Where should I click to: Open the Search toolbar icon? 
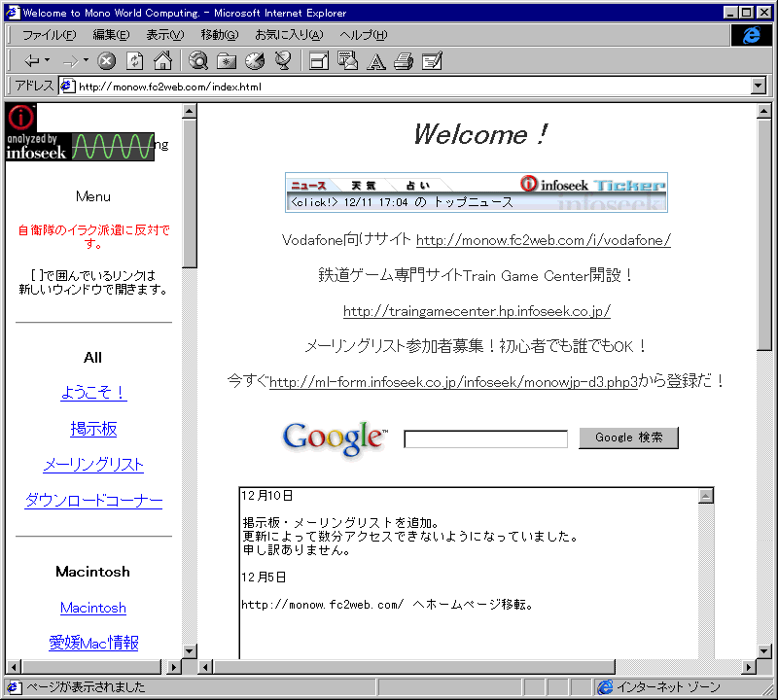pos(198,61)
